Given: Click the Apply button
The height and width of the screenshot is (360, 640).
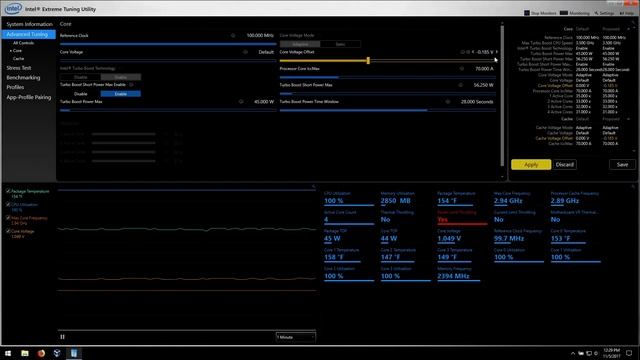Looking at the screenshot, I should coord(531,164).
